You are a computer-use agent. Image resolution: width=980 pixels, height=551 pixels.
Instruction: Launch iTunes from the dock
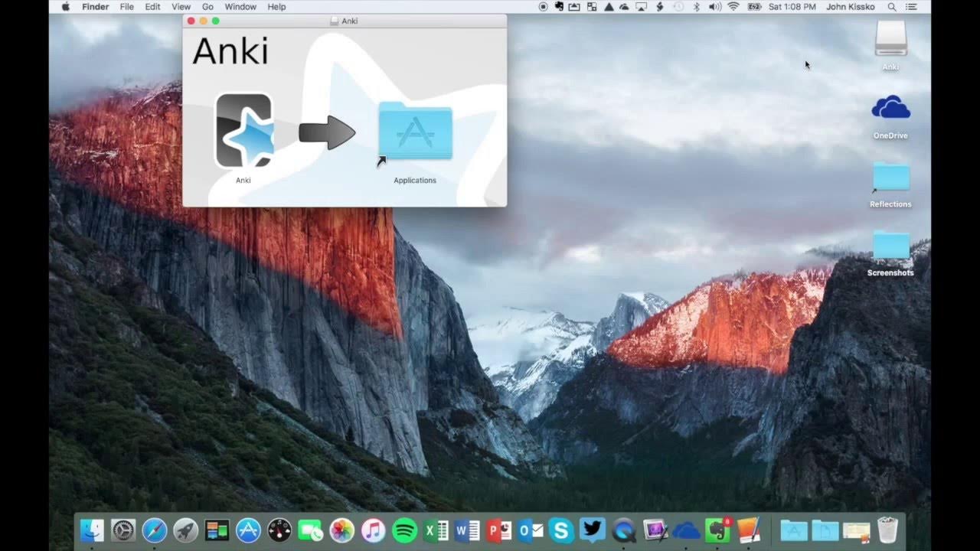tap(373, 530)
